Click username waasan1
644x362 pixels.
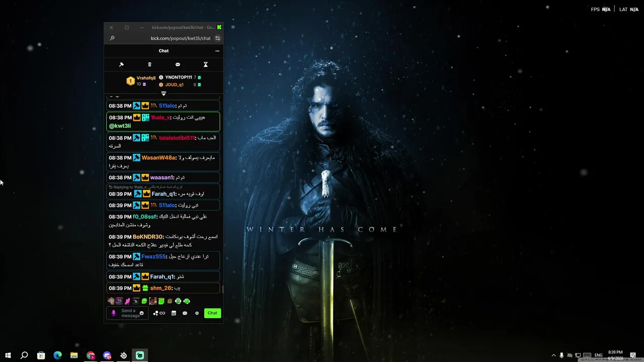[x=162, y=177]
